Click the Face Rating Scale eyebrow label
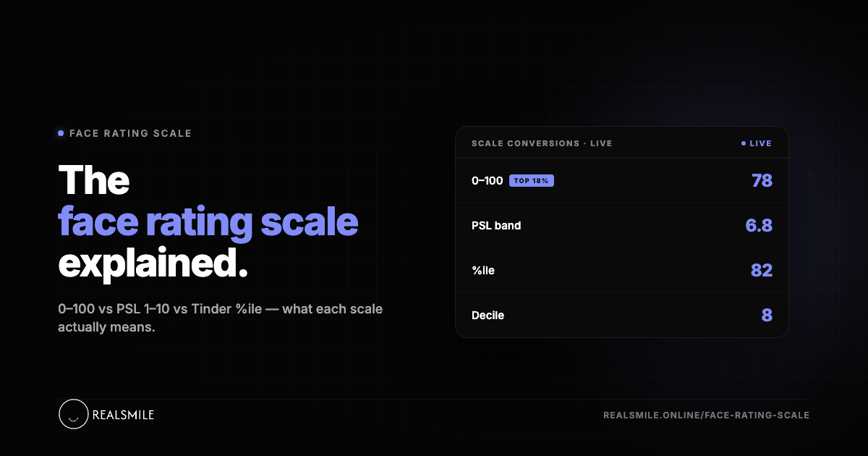 (130, 133)
